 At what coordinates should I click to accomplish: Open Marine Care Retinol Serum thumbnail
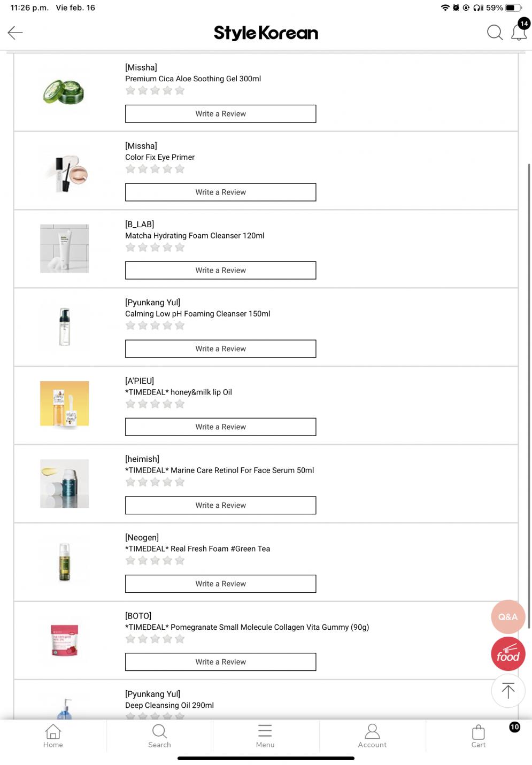click(64, 483)
